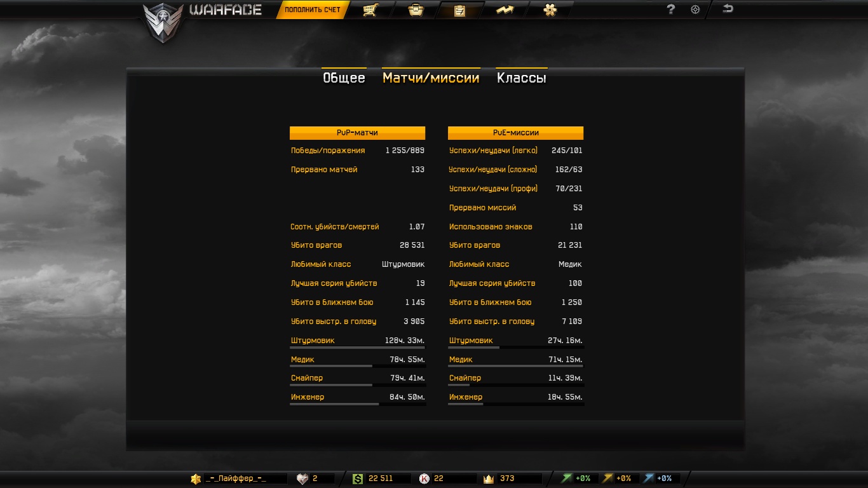The height and width of the screenshot is (488, 868).
Task: Click the hard missions value 162/63
Action: pos(569,170)
